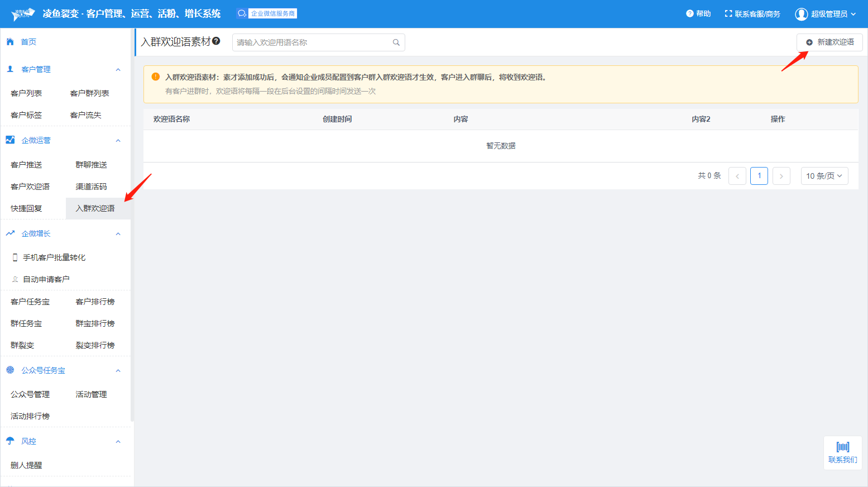Collapse the 客户管理 sidebar section
Image resolution: width=868 pixels, height=487 pixels.
pos(118,69)
